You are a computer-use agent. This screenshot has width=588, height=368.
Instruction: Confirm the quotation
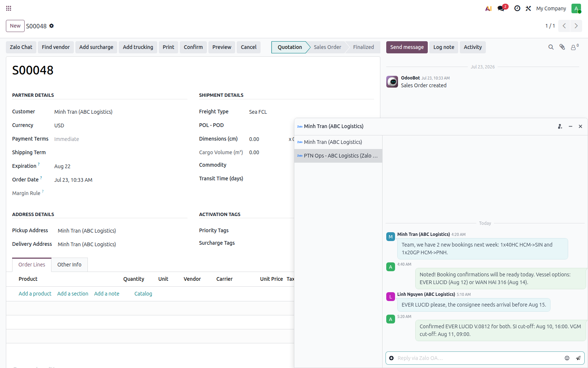tap(193, 47)
